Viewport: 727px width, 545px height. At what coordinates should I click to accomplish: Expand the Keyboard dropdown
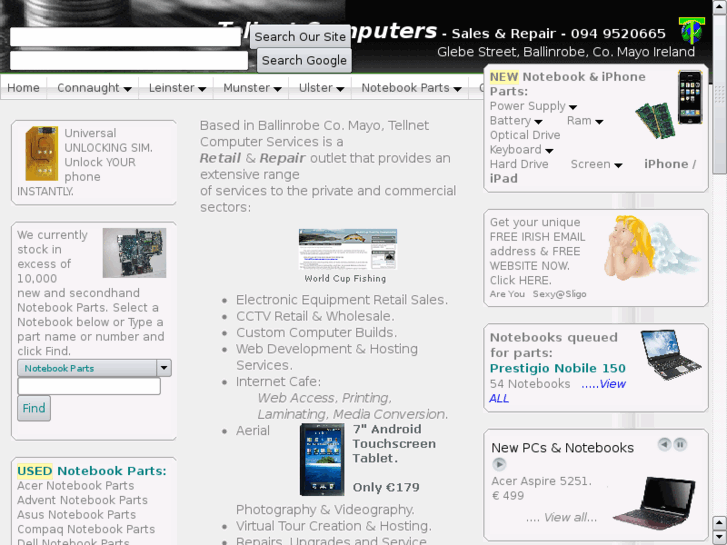coord(521,150)
